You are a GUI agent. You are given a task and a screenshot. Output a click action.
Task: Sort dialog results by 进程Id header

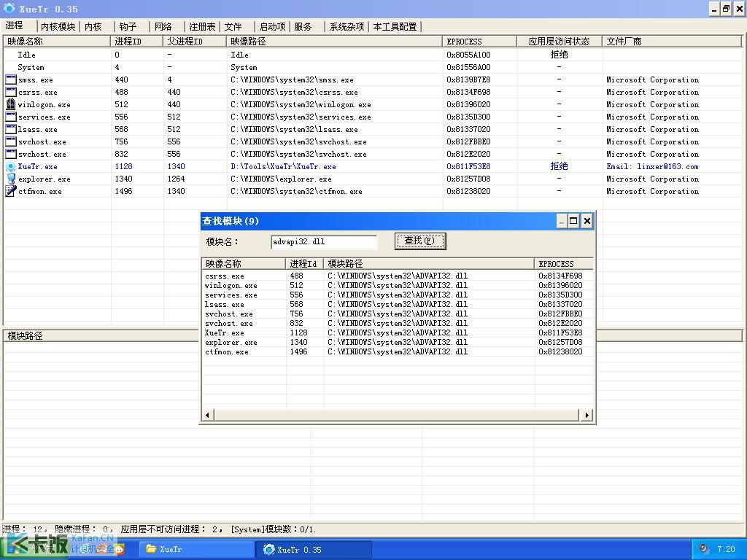coord(304,263)
